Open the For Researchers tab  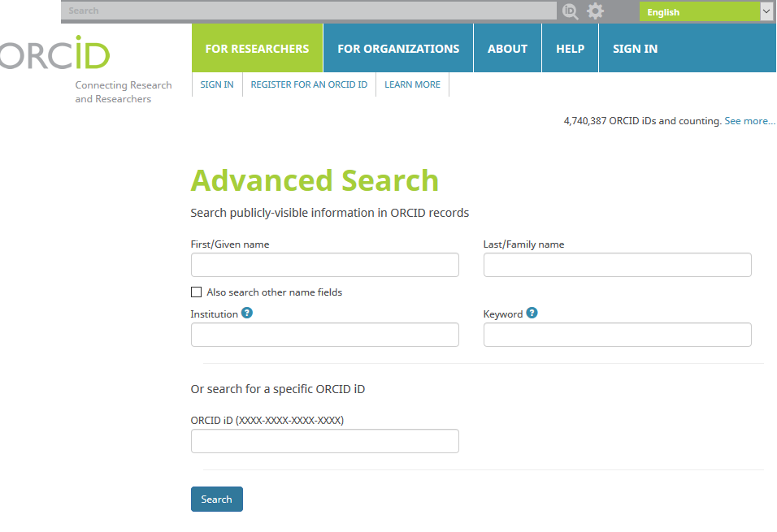[x=257, y=49]
